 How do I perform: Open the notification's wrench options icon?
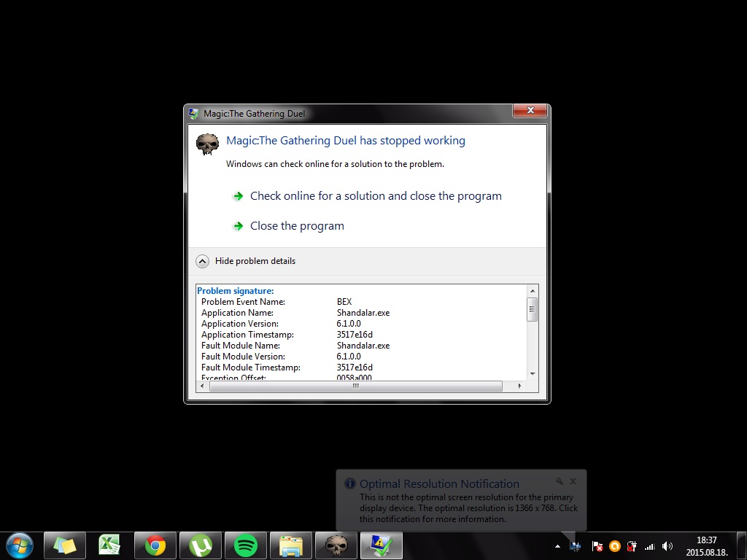pyautogui.click(x=560, y=481)
